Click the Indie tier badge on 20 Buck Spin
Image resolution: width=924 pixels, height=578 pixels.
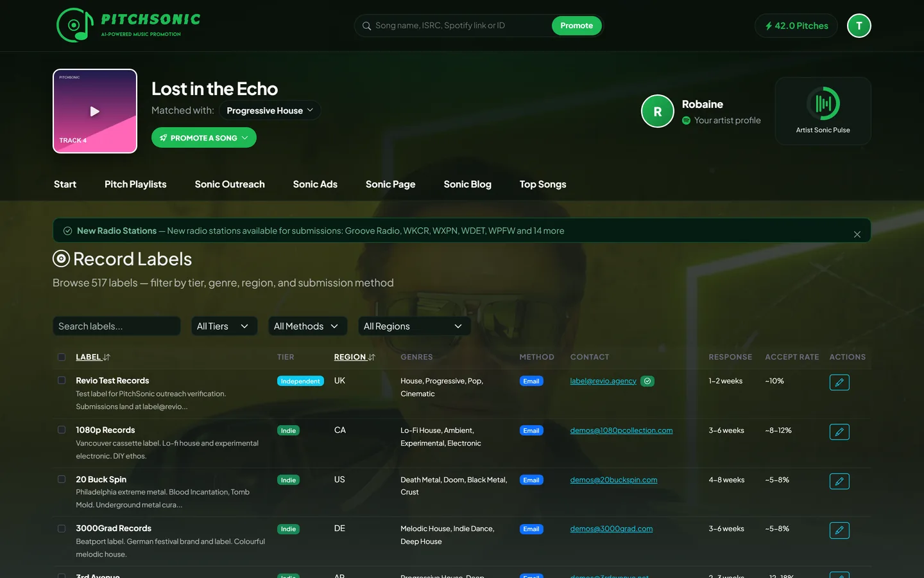pyautogui.click(x=288, y=480)
